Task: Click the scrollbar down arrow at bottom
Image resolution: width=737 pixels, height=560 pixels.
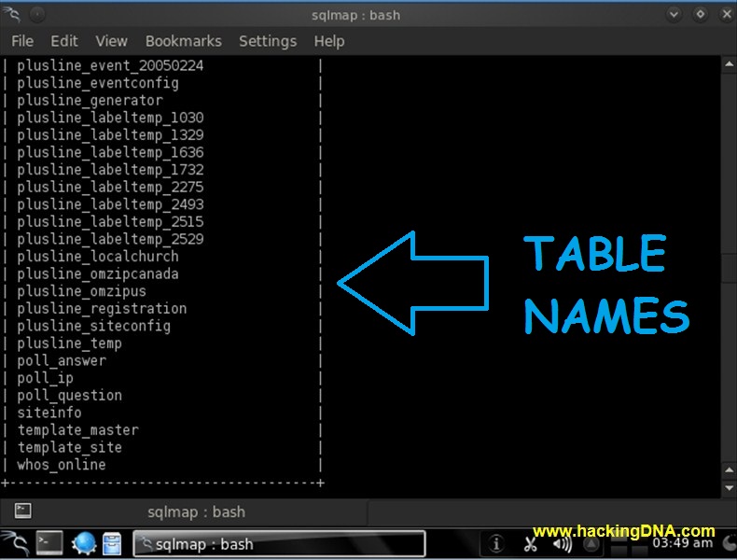Action: [x=729, y=488]
